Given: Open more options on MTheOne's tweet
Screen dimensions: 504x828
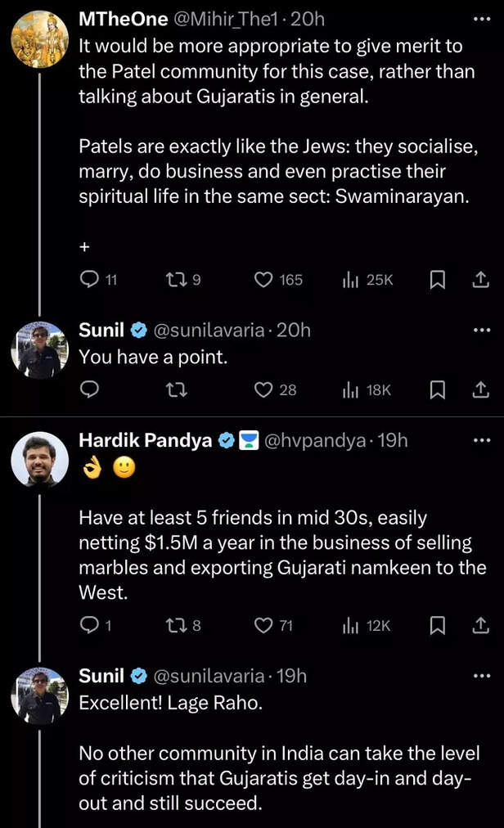Looking at the screenshot, I should coord(481,19).
